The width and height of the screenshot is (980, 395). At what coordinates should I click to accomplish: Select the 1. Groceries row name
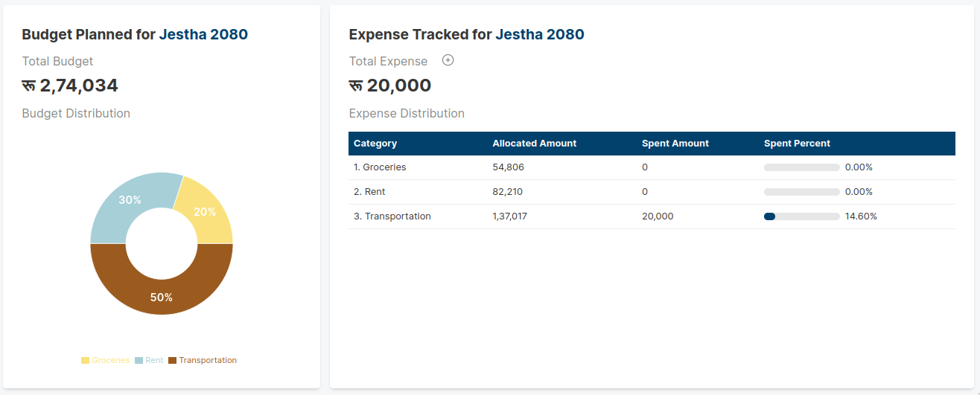tap(380, 167)
